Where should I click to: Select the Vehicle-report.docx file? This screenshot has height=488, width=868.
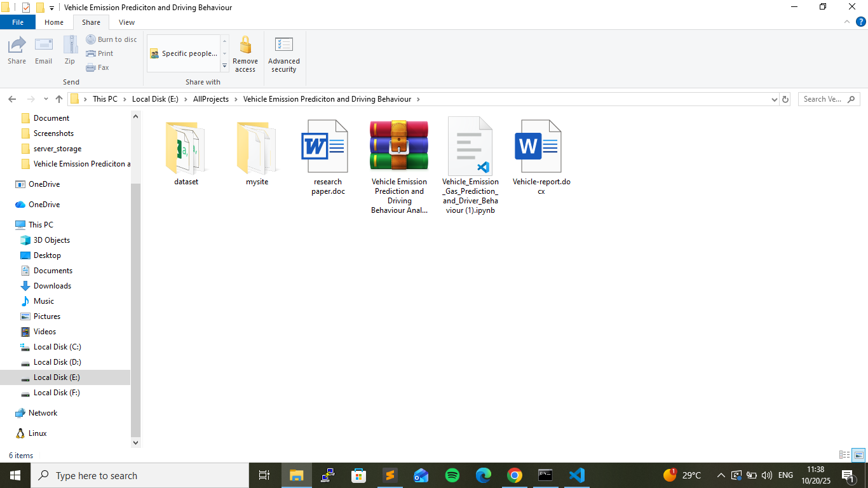tap(541, 157)
